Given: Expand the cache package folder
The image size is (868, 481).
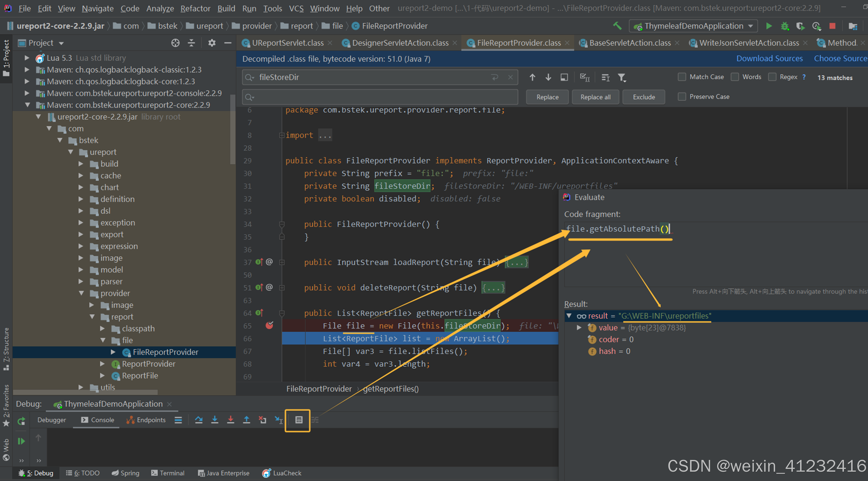Looking at the screenshot, I should (x=81, y=176).
